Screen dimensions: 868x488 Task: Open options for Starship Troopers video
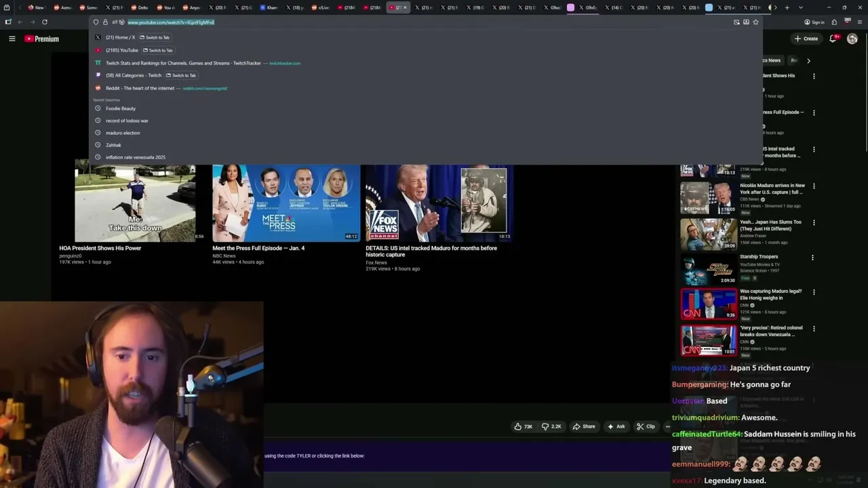812,258
